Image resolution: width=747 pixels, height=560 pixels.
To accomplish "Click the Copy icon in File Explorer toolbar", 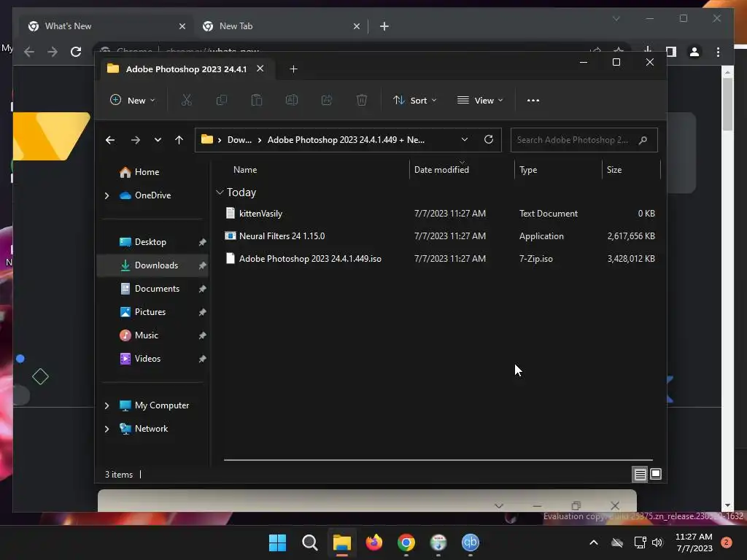I will (222, 100).
